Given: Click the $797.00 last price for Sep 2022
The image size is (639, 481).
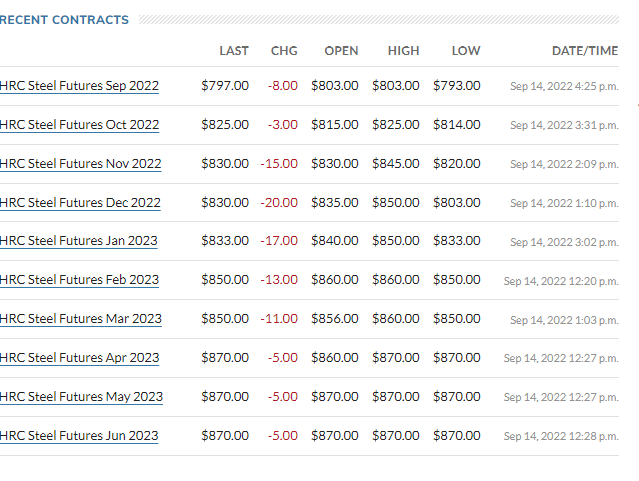Looking at the screenshot, I should pyautogui.click(x=225, y=86).
